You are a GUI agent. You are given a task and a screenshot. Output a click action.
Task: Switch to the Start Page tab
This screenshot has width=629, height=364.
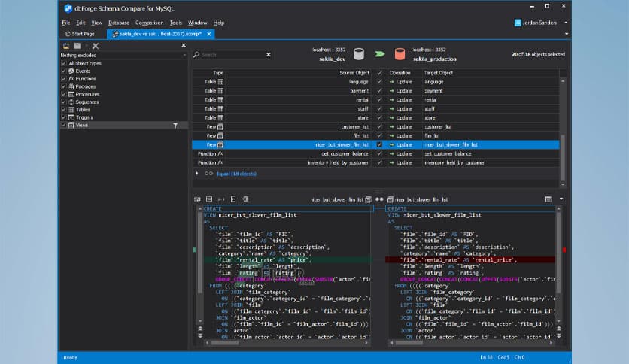click(x=80, y=34)
